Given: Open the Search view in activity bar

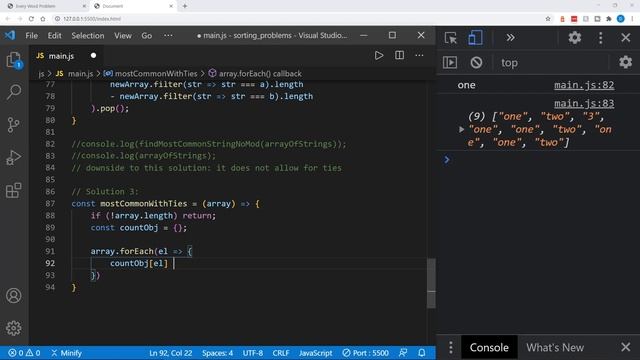Looking at the screenshot, I should pos(14,92).
